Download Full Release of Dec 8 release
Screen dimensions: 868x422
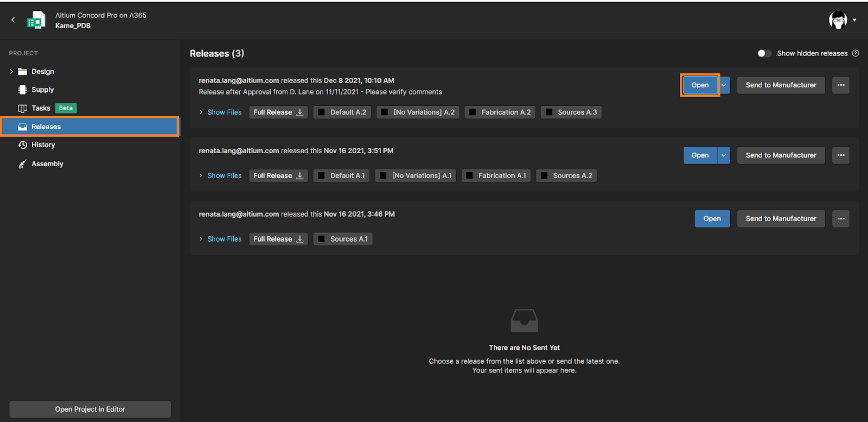click(278, 112)
